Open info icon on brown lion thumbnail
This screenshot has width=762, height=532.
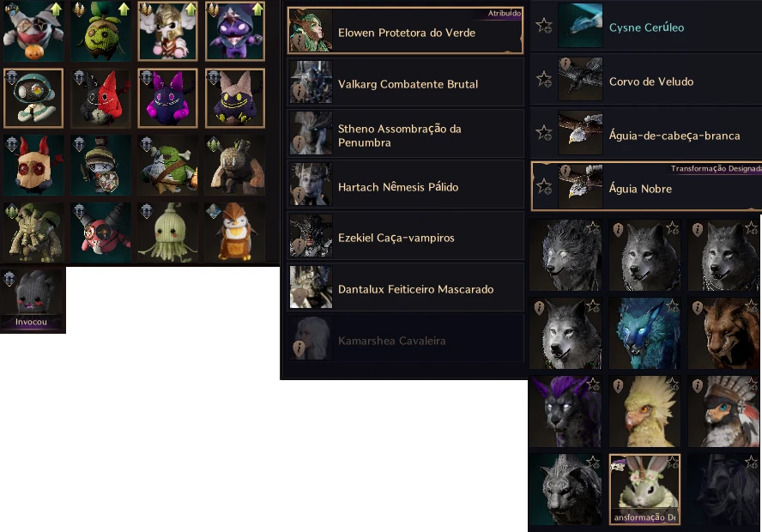(698, 307)
